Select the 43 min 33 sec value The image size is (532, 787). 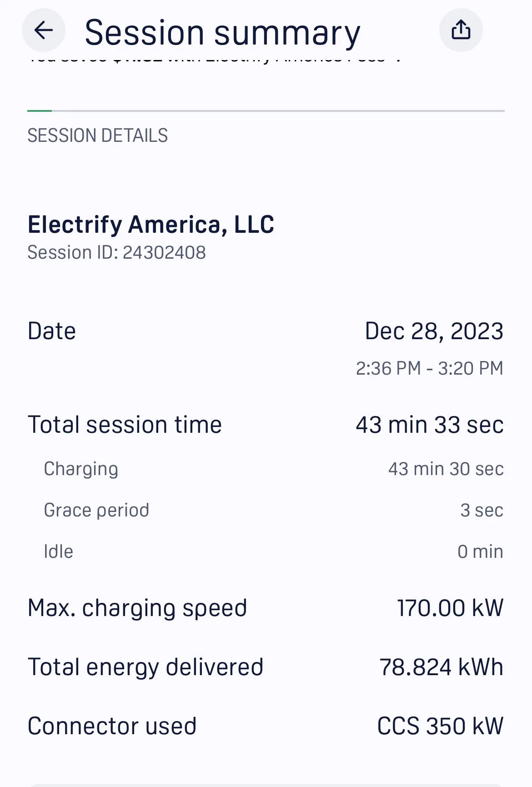click(x=430, y=425)
